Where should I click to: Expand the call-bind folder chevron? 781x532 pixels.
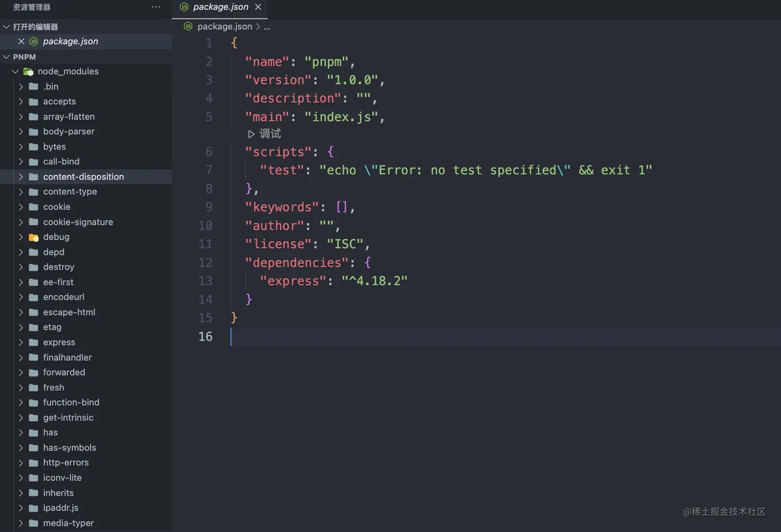click(x=21, y=162)
